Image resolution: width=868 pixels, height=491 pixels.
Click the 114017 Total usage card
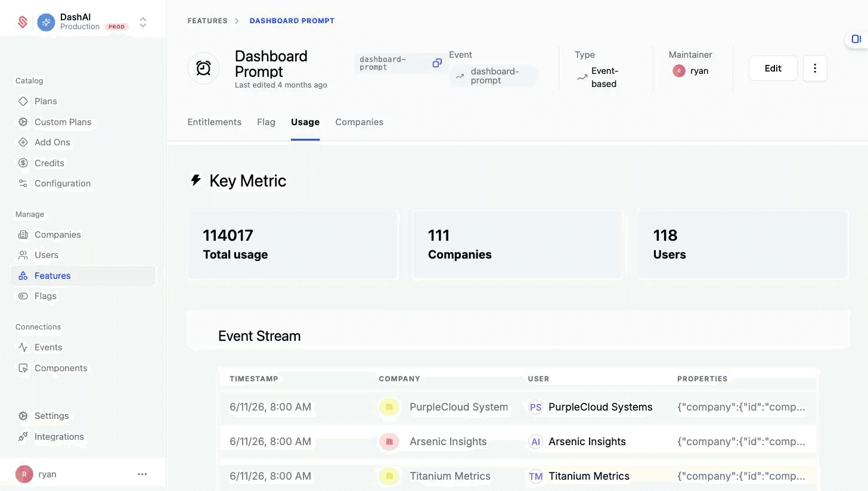(x=293, y=244)
